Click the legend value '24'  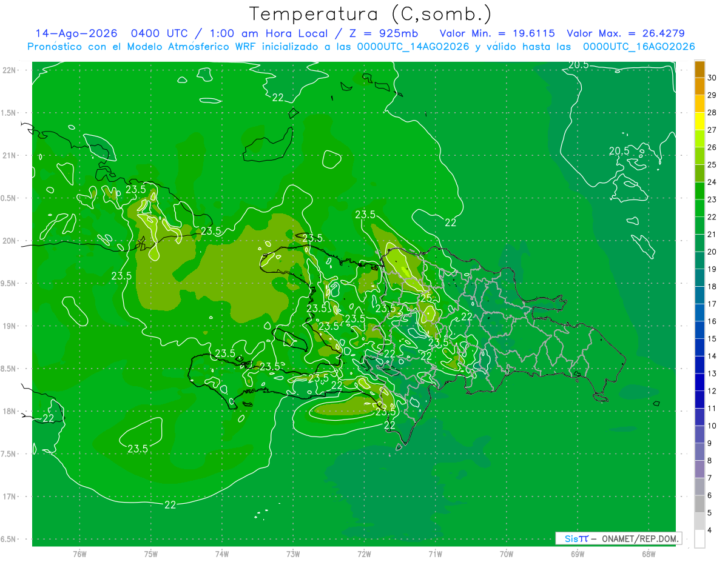(x=713, y=182)
